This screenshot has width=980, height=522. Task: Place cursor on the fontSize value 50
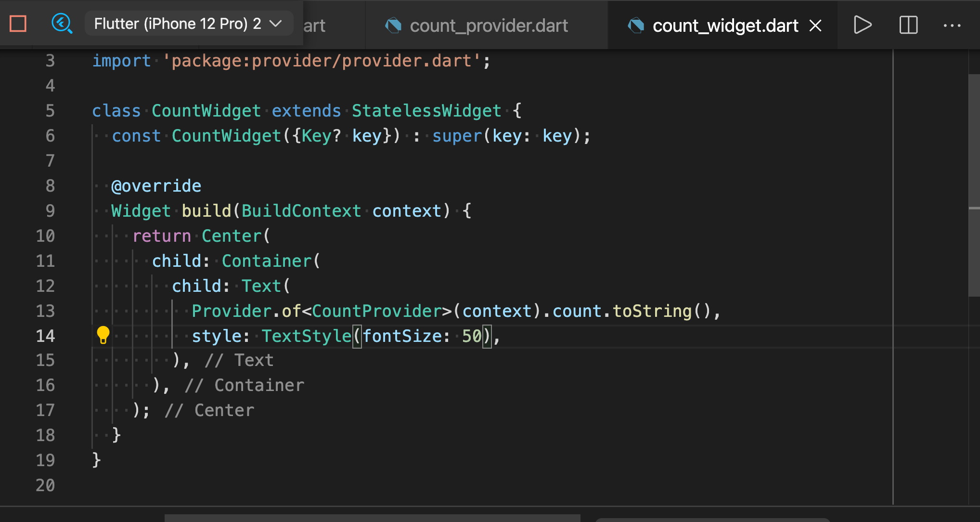[472, 336]
